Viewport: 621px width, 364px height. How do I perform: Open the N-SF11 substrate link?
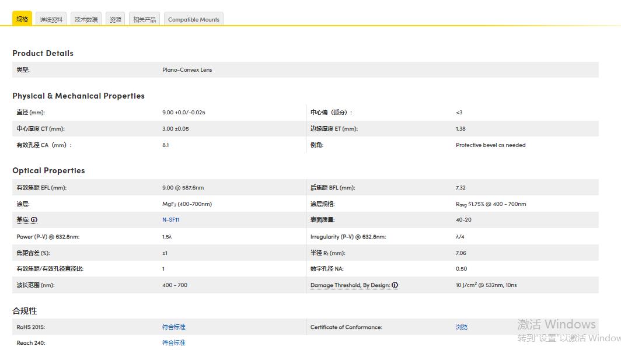coord(170,220)
